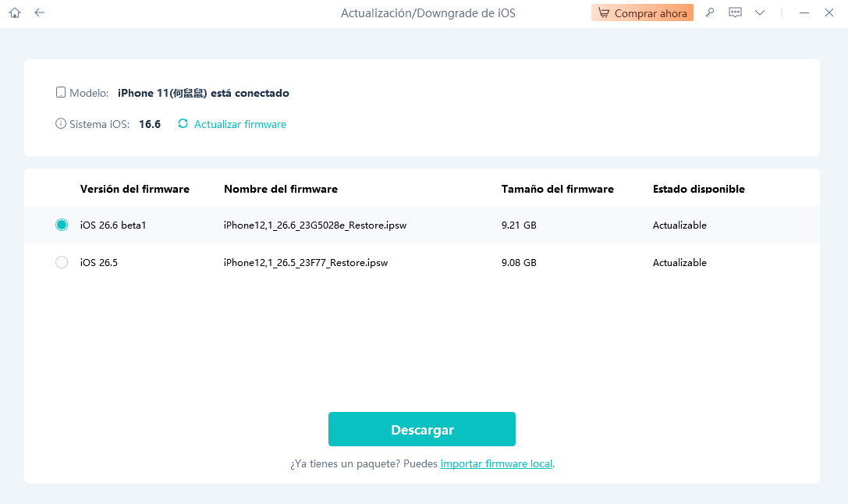Viewport: 848px width, 504px height.
Task: Click Actualizable status in iOS 26.5 row
Action: pyautogui.click(x=679, y=263)
